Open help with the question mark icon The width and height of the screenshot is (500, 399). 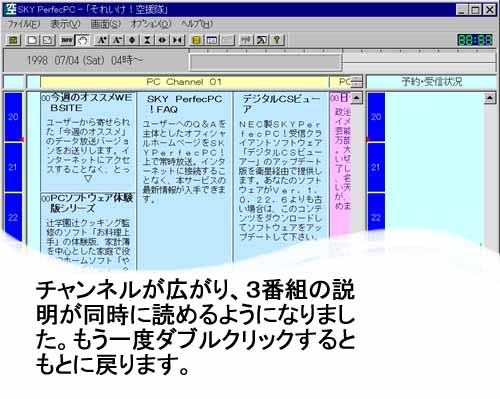[x=277, y=40]
